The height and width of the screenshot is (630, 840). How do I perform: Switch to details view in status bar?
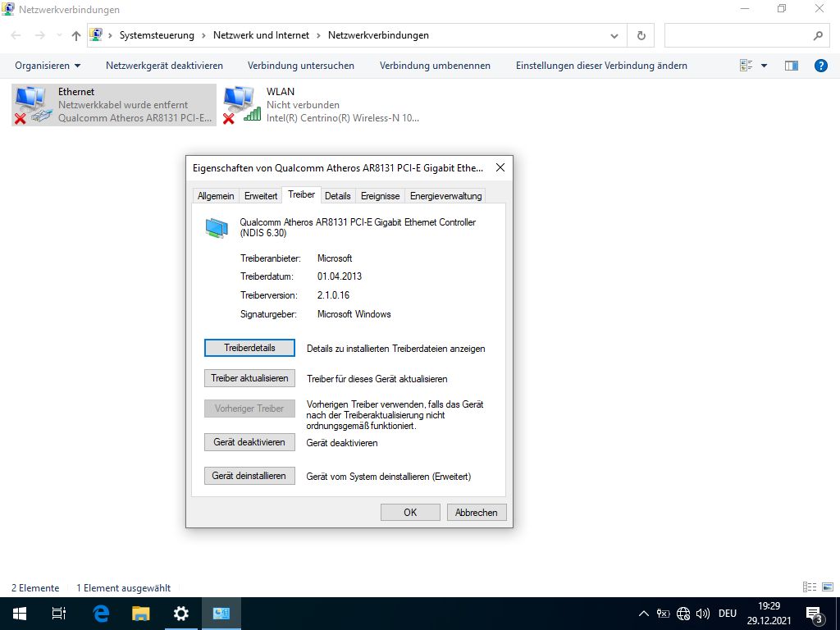pyautogui.click(x=810, y=587)
